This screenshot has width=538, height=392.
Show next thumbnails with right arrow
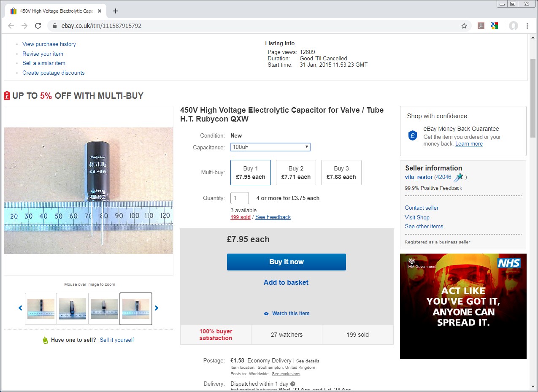click(x=157, y=308)
